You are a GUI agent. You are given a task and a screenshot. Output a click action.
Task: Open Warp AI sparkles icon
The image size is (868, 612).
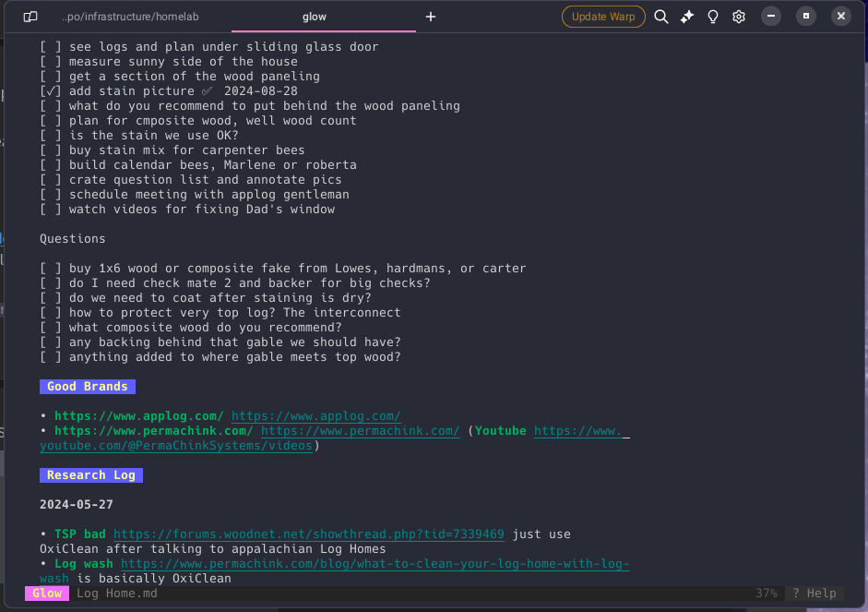pos(687,17)
